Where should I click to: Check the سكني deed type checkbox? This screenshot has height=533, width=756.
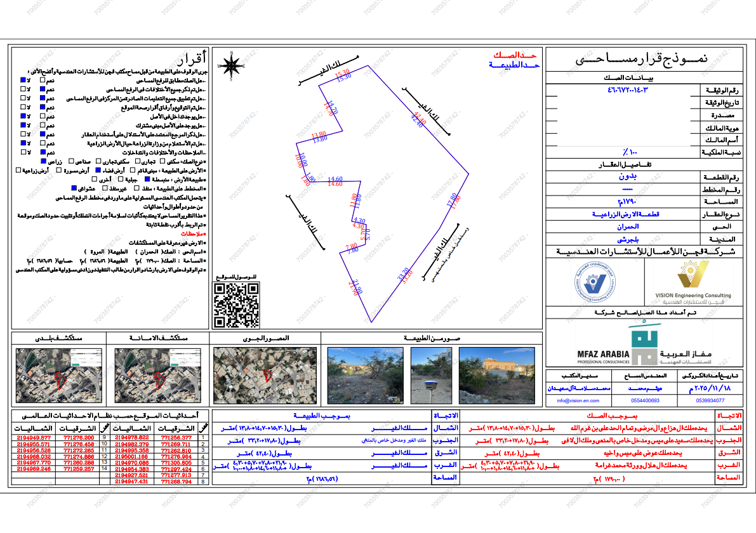point(162,161)
